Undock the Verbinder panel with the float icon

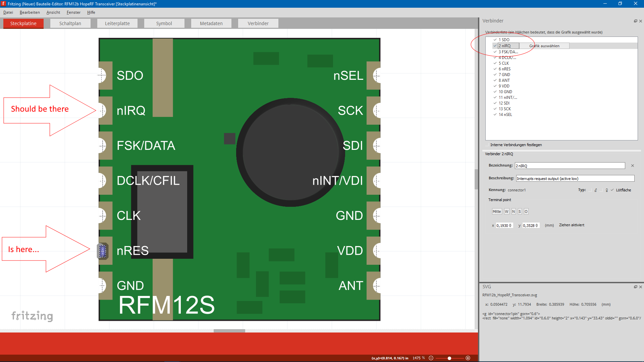[x=635, y=21]
